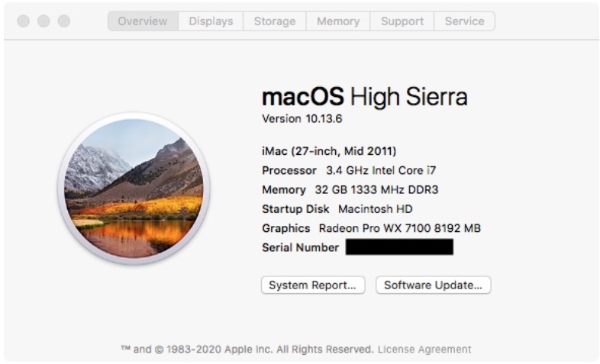The height and width of the screenshot is (364, 600).
Task: Minimize window with the middle gray button
Action: pos(44,21)
